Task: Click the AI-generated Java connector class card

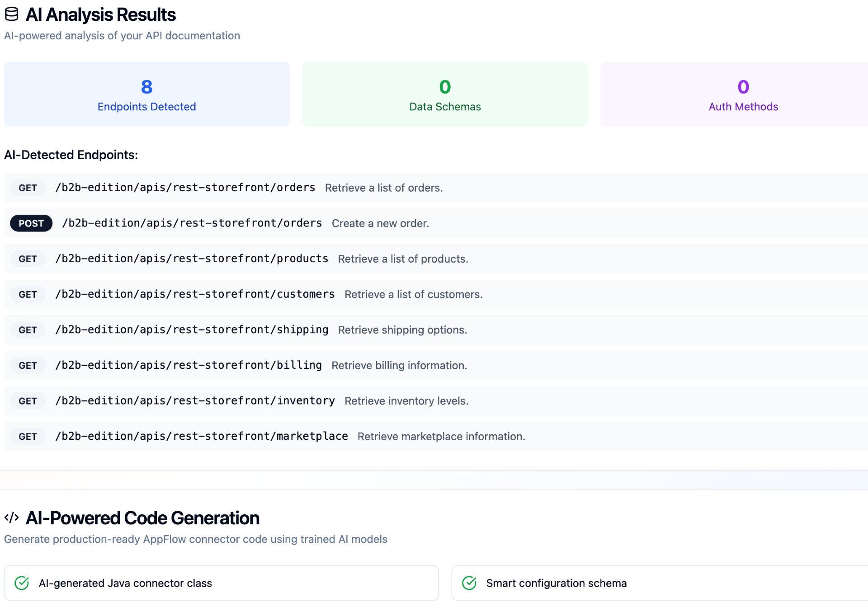Action: (221, 583)
